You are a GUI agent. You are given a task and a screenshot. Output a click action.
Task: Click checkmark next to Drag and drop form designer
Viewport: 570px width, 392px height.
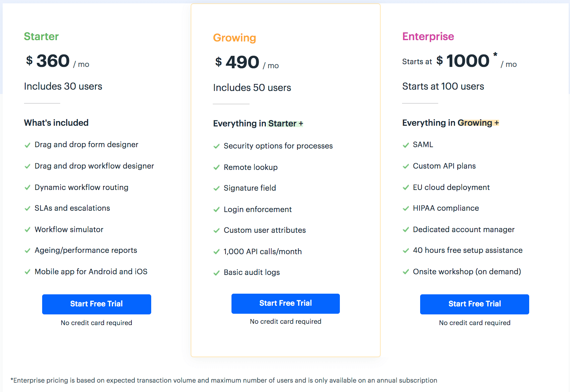(27, 145)
